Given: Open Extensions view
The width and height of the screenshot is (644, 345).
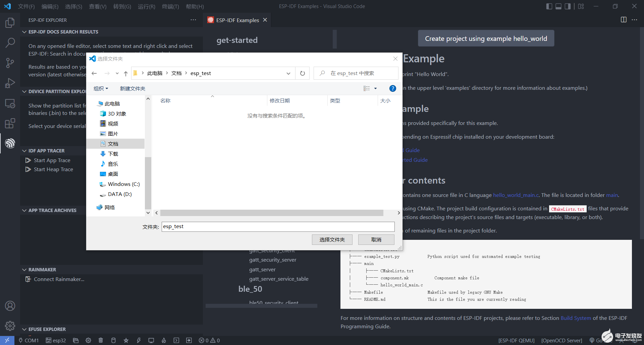Looking at the screenshot, I should pos(10,123).
